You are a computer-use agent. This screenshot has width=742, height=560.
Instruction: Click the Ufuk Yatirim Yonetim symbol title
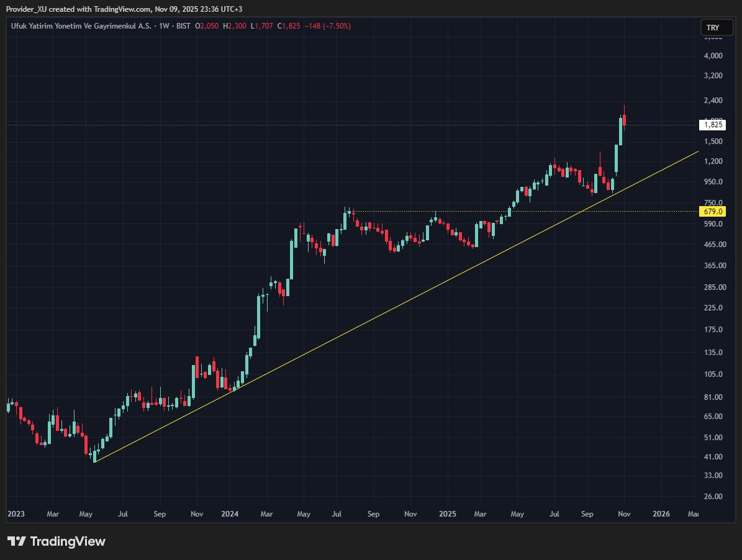click(x=81, y=26)
